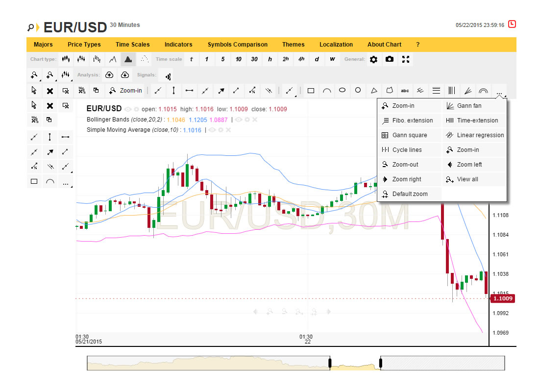Click the Signals broadcast icon

168,75
